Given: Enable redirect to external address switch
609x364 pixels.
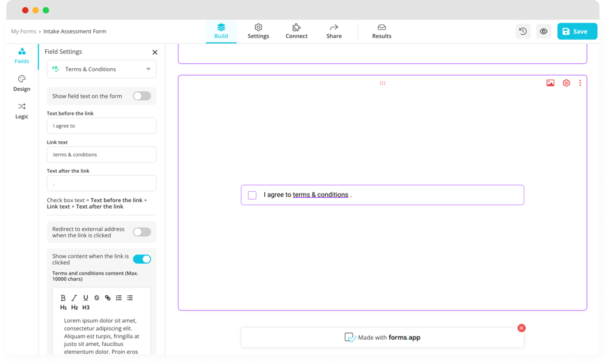Looking at the screenshot, I should (x=141, y=232).
